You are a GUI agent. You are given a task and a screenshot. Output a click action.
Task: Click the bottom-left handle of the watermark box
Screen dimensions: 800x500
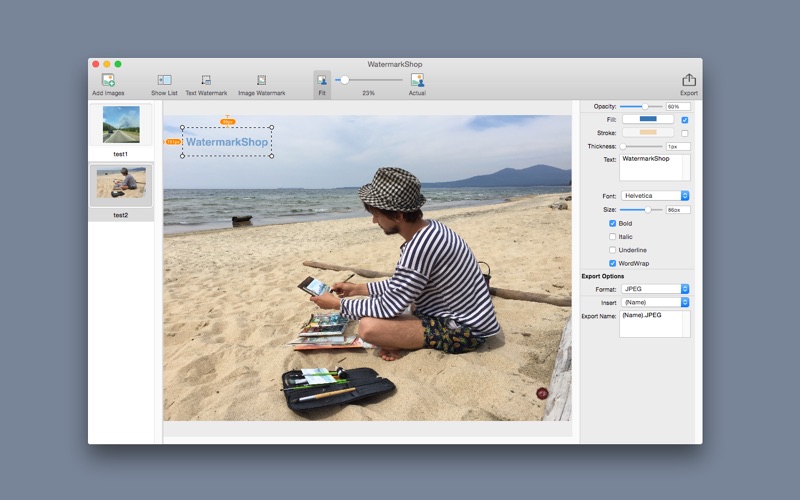[x=183, y=156]
